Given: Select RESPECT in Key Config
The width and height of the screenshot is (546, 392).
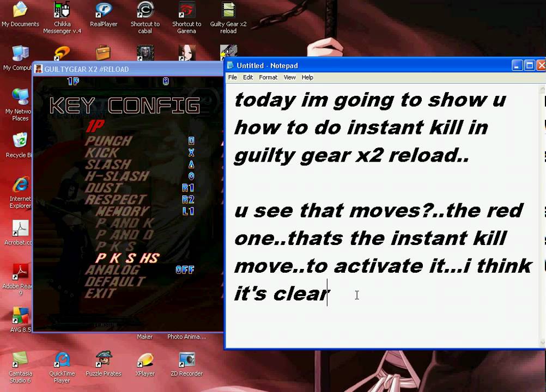Looking at the screenshot, I should (x=116, y=200).
